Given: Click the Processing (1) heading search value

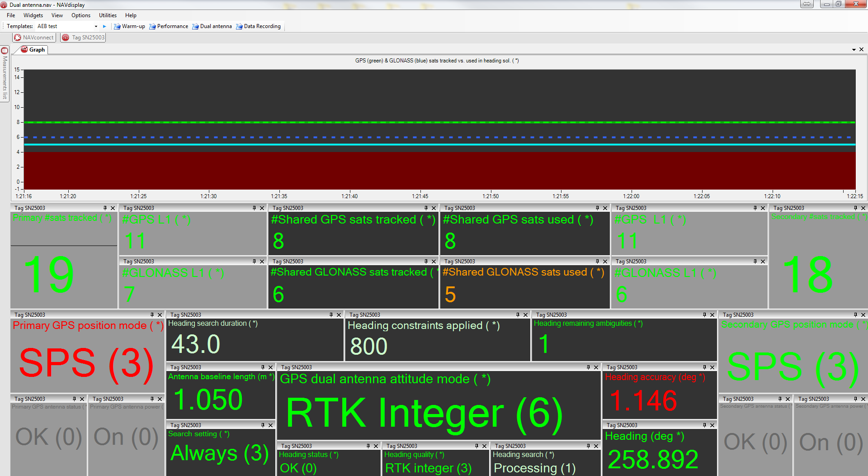Looking at the screenshot, I should [535, 468].
